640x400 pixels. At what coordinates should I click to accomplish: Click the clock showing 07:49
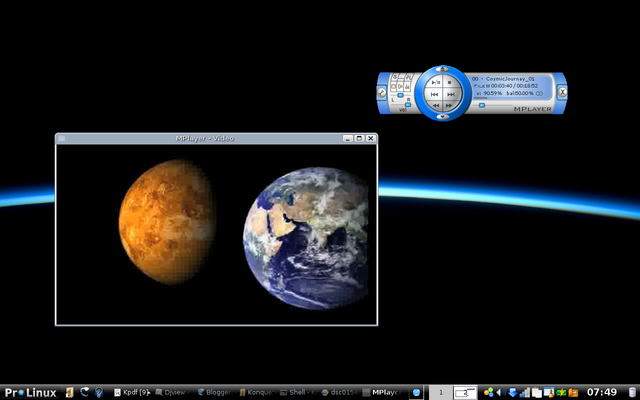600,392
